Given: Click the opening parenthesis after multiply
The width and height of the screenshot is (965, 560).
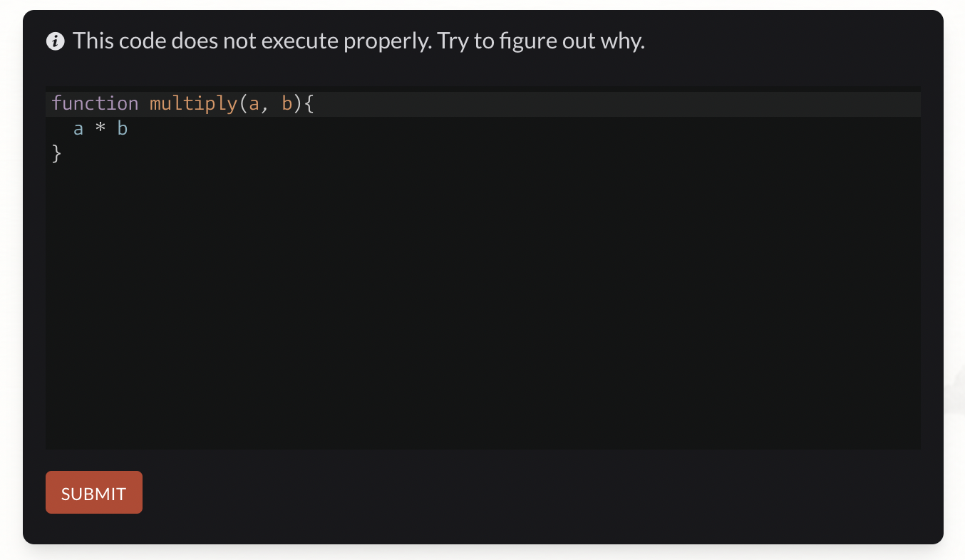Looking at the screenshot, I should point(243,103).
